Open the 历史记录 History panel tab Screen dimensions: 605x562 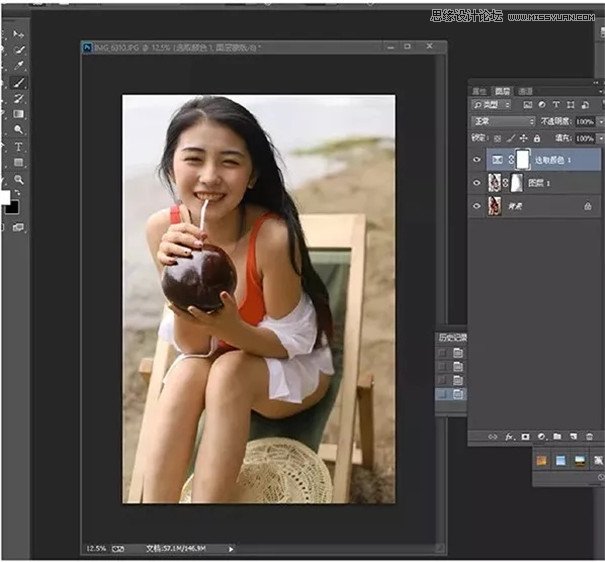tap(452, 338)
